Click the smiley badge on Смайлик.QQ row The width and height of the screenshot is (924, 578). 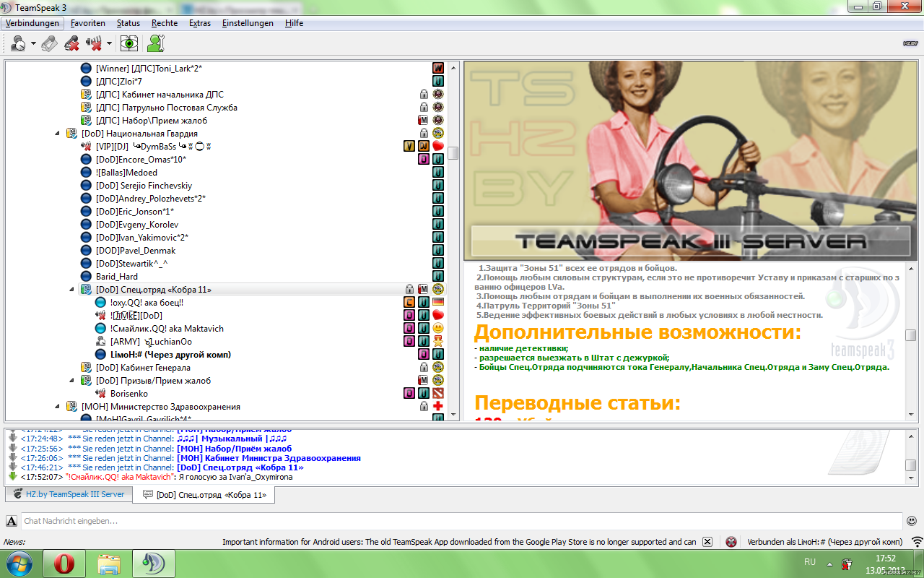pyautogui.click(x=437, y=329)
